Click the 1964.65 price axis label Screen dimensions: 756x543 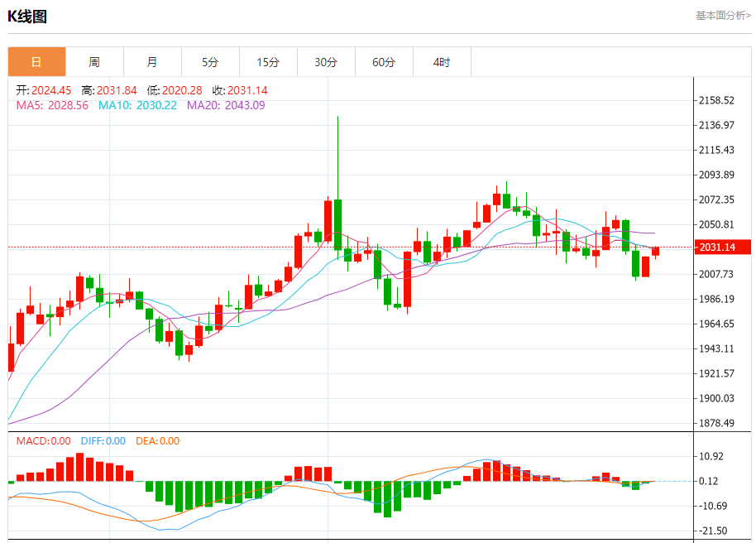click(716, 324)
